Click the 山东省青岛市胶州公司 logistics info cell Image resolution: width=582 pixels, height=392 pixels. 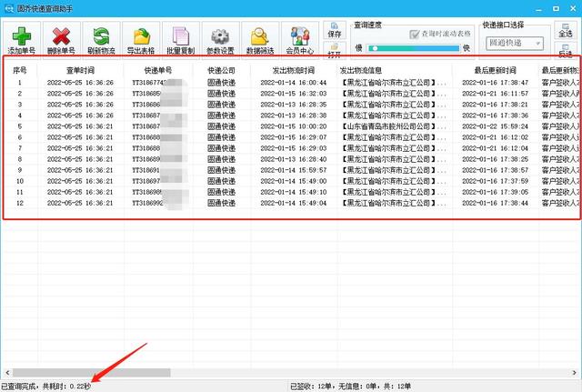(x=394, y=126)
